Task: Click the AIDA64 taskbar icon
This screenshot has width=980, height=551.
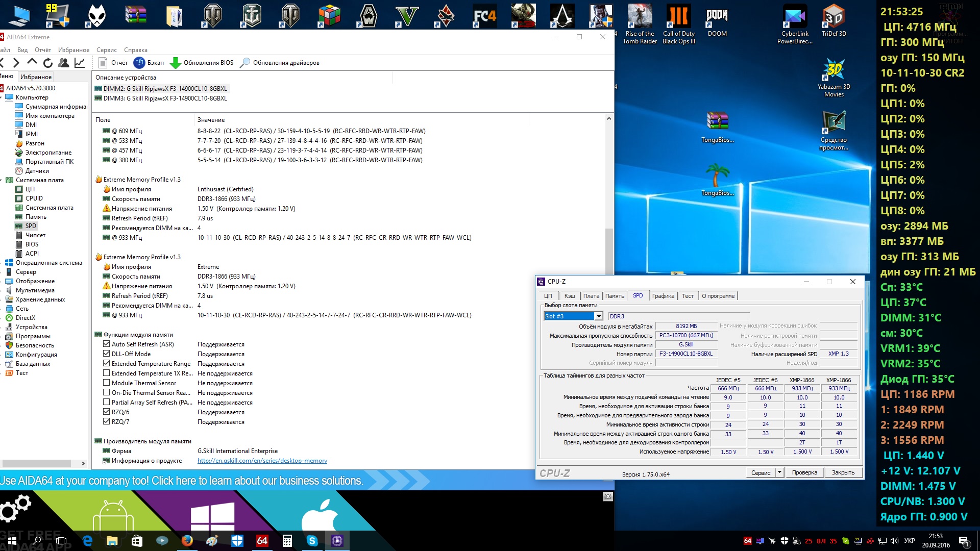Action: (x=262, y=541)
